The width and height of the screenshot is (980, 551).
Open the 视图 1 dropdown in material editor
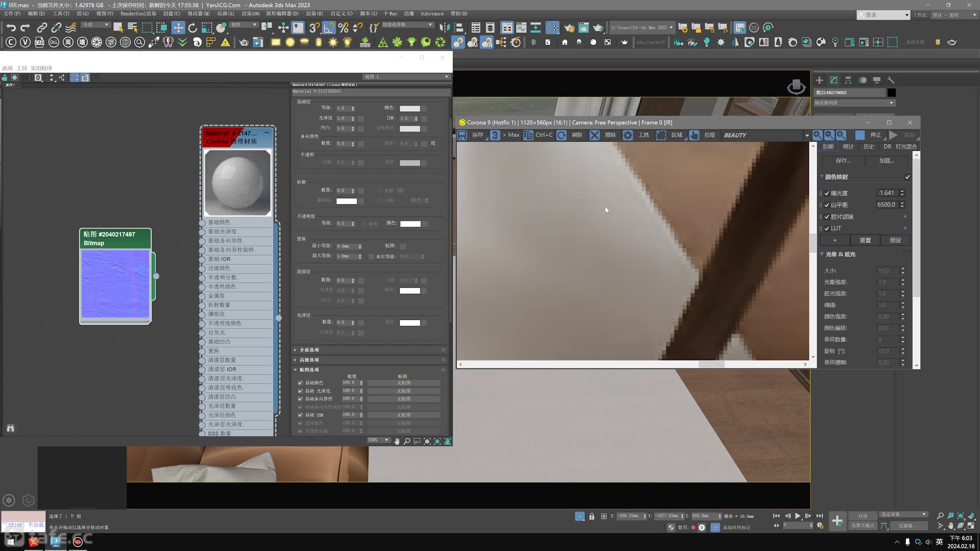click(406, 77)
